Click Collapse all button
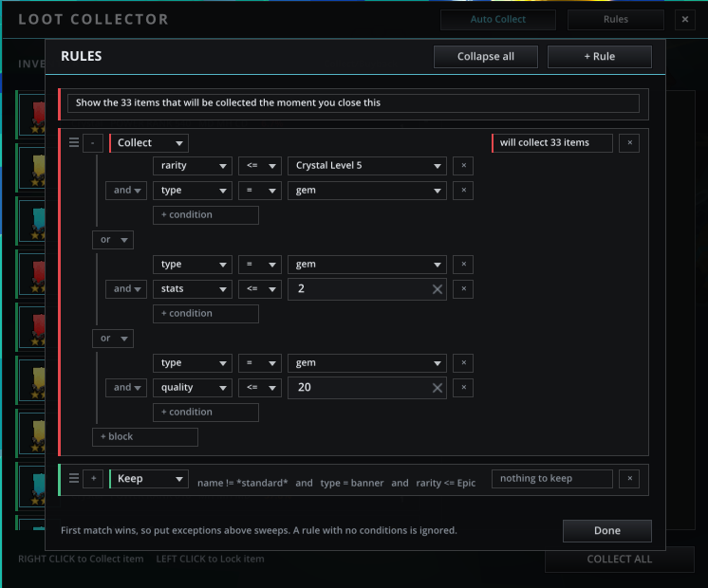 click(486, 56)
